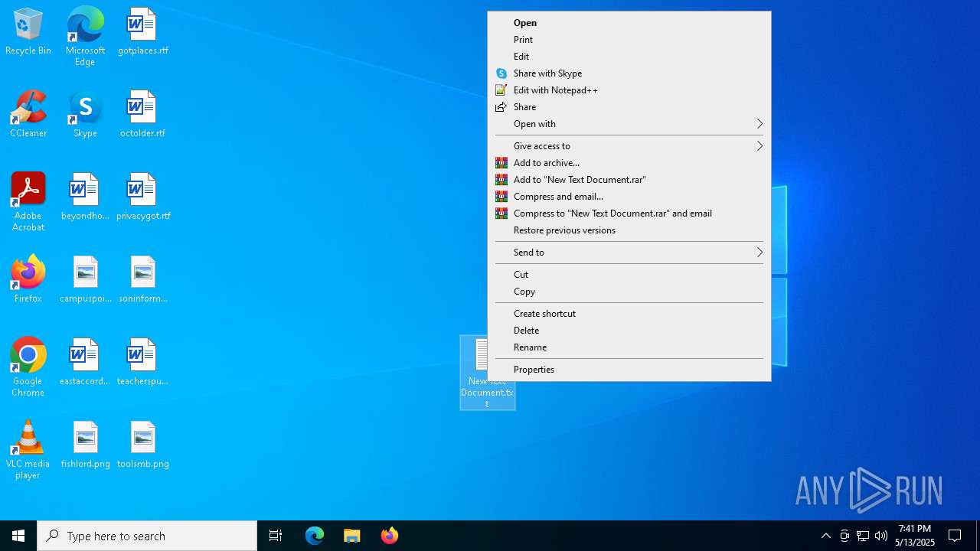The image size is (980, 551).
Task: Select the teacherspu... document icon
Action: tap(142, 363)
